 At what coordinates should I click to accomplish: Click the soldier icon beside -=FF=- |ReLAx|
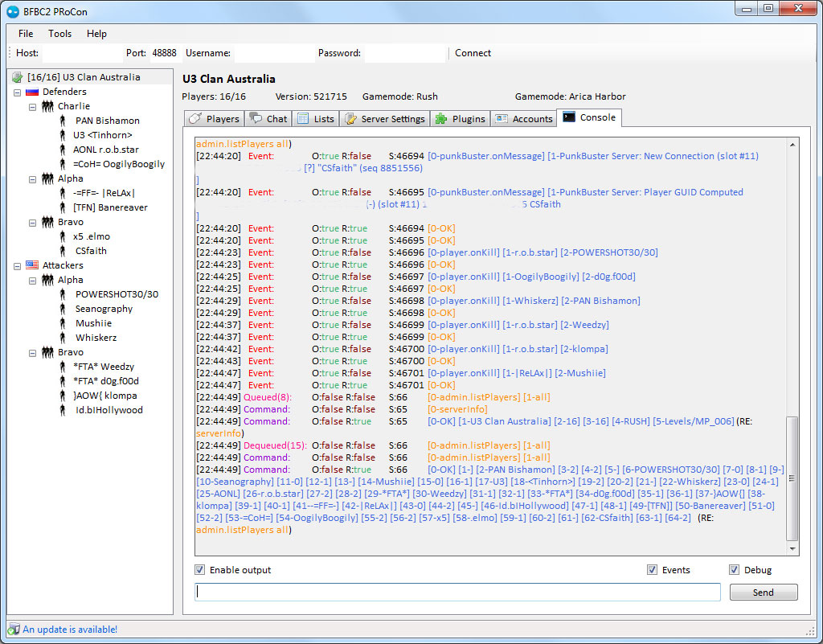63,193
